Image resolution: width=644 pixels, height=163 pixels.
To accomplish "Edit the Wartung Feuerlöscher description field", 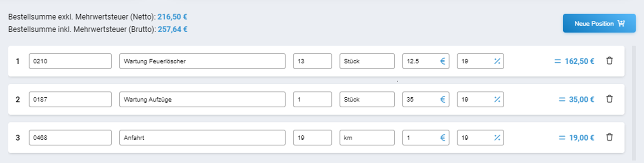I will [202, 61].
